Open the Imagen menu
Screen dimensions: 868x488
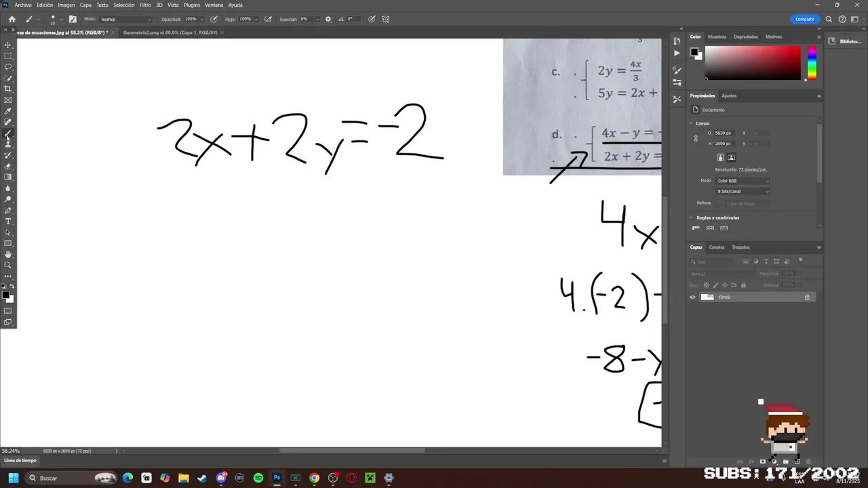click(66, 5)
